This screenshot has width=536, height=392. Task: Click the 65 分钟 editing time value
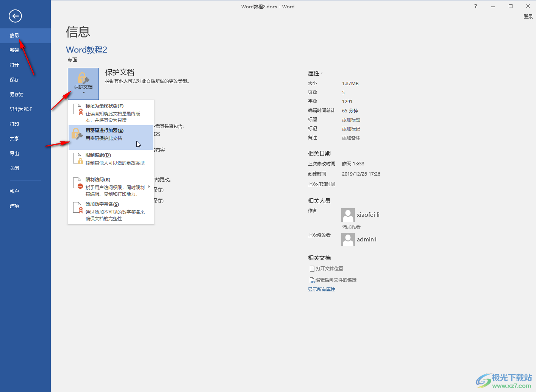point(350,111)
